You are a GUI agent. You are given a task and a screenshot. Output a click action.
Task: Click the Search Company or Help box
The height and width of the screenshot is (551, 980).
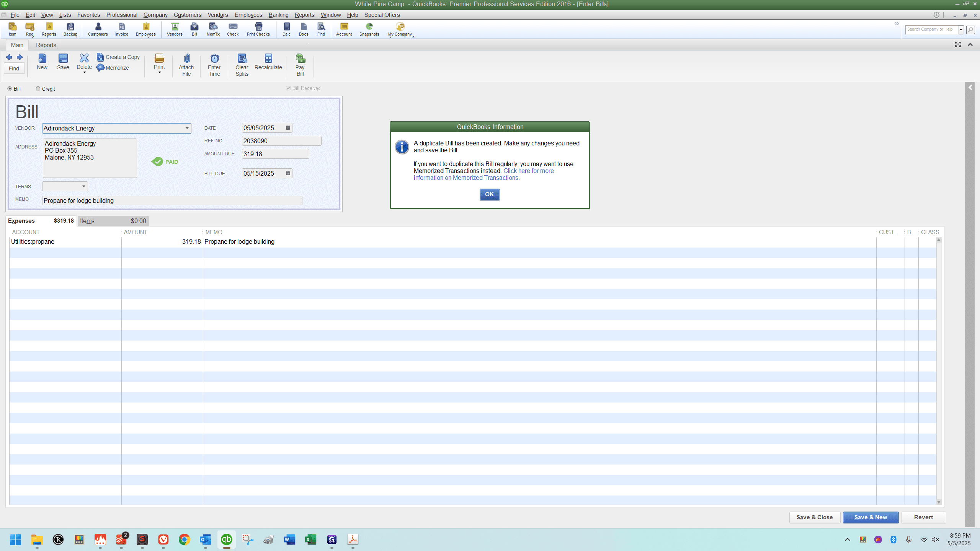coord(932,29)
